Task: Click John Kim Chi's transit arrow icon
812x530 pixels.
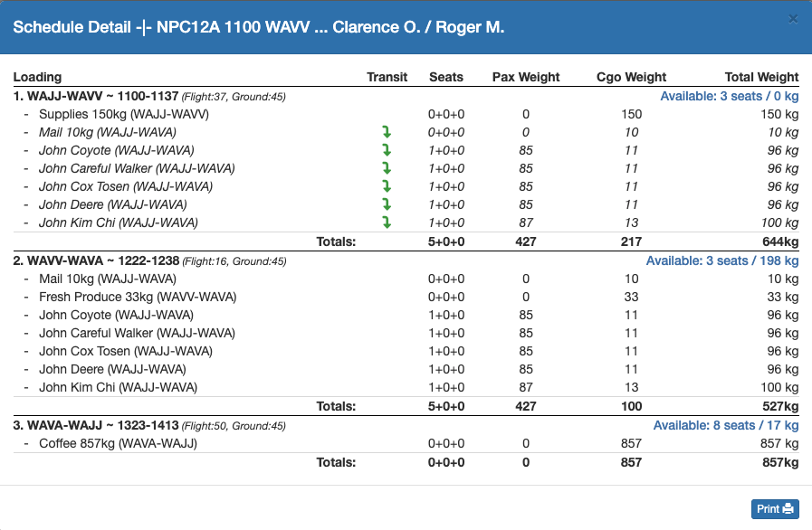Action: click(x=387, y=222)
